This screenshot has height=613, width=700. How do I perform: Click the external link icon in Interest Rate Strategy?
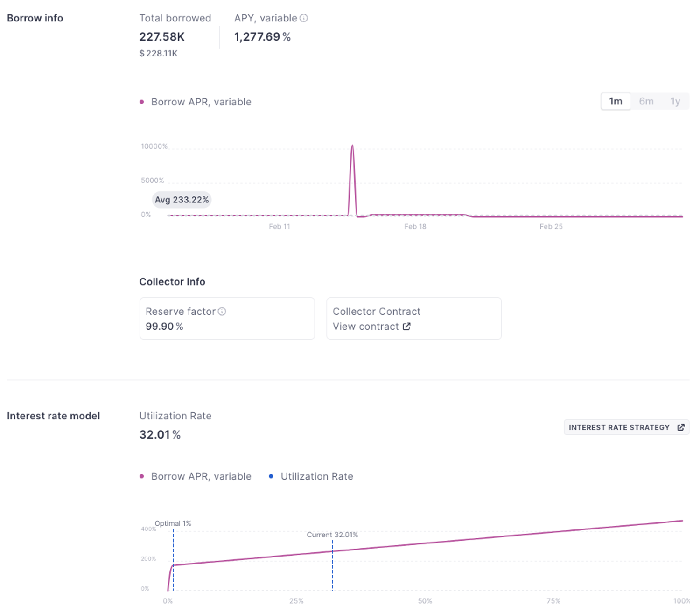[681, 427]
